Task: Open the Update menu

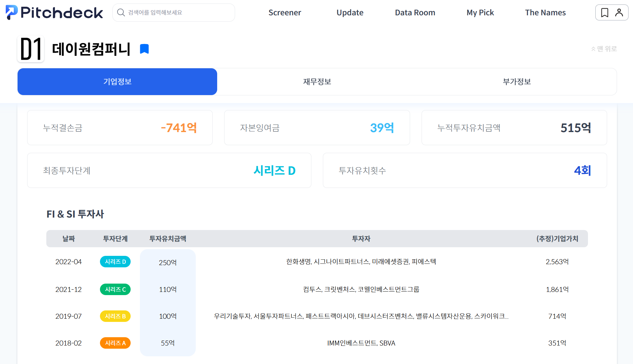Action: [x=350, y=12]
